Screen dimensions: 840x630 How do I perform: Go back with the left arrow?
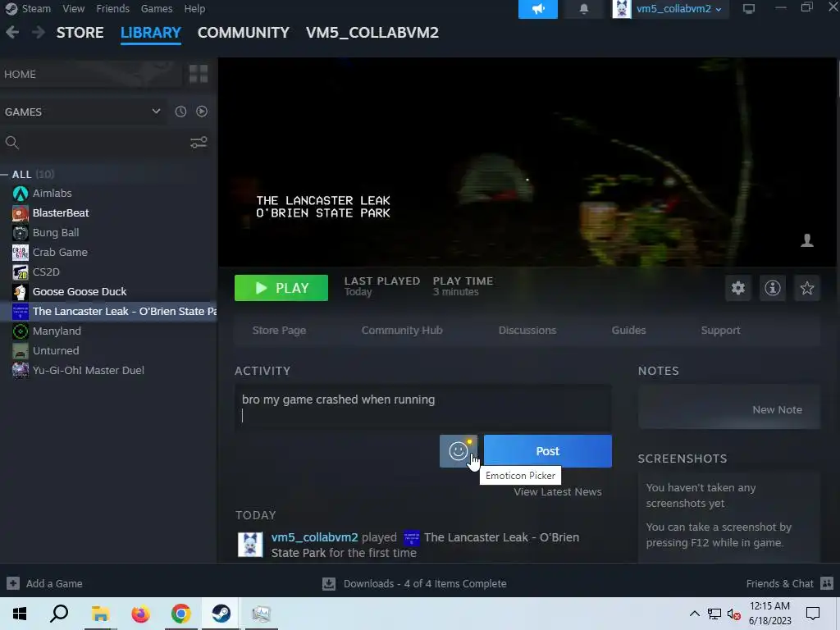click(x=12, y=32)
